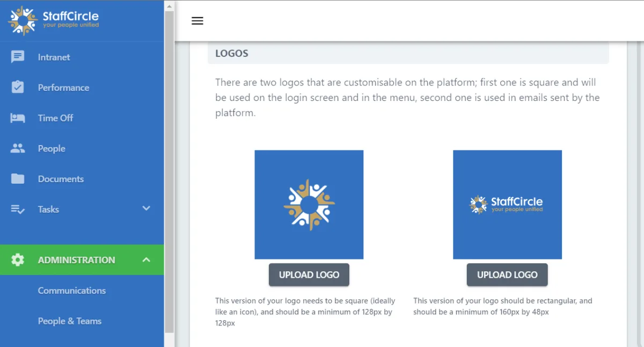Click the People group icon
Viewport: 644px width, 347px height.
(18, 149)
